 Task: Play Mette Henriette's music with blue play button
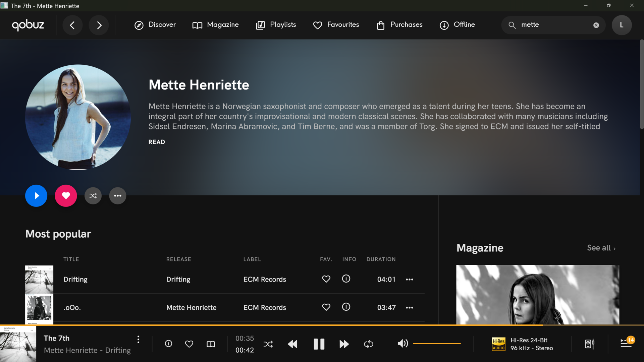click(36, 196)
